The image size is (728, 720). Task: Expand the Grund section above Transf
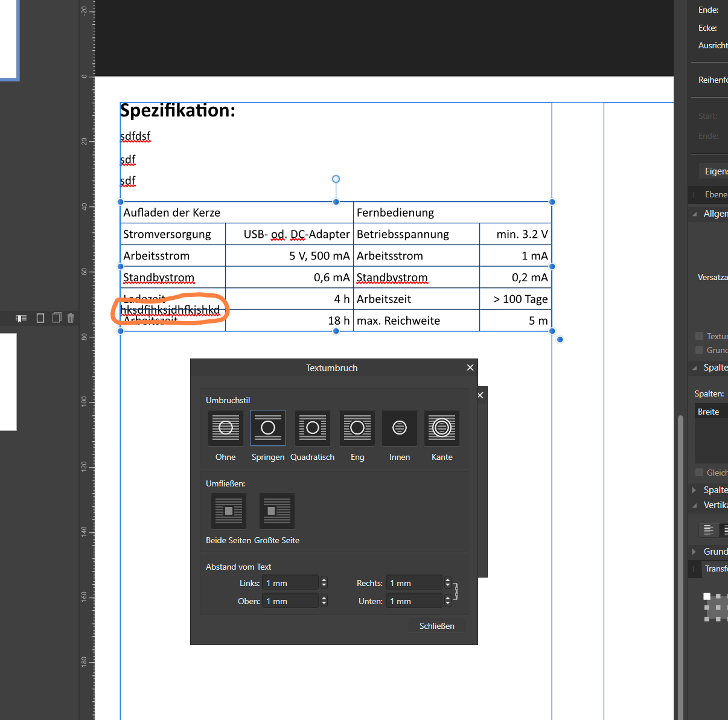click(694, 552)
